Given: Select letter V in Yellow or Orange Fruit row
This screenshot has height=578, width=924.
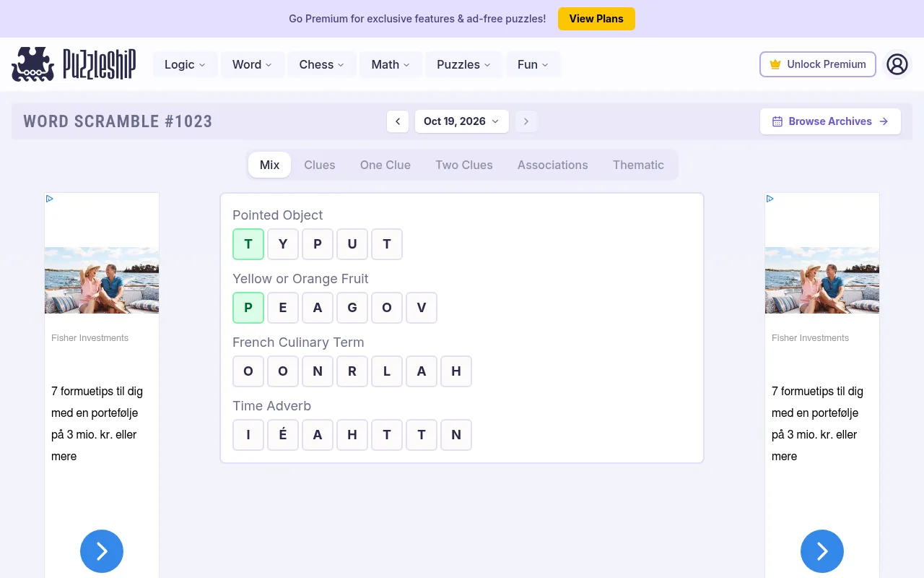Looking at the screenshot, I should pos(422,308).
